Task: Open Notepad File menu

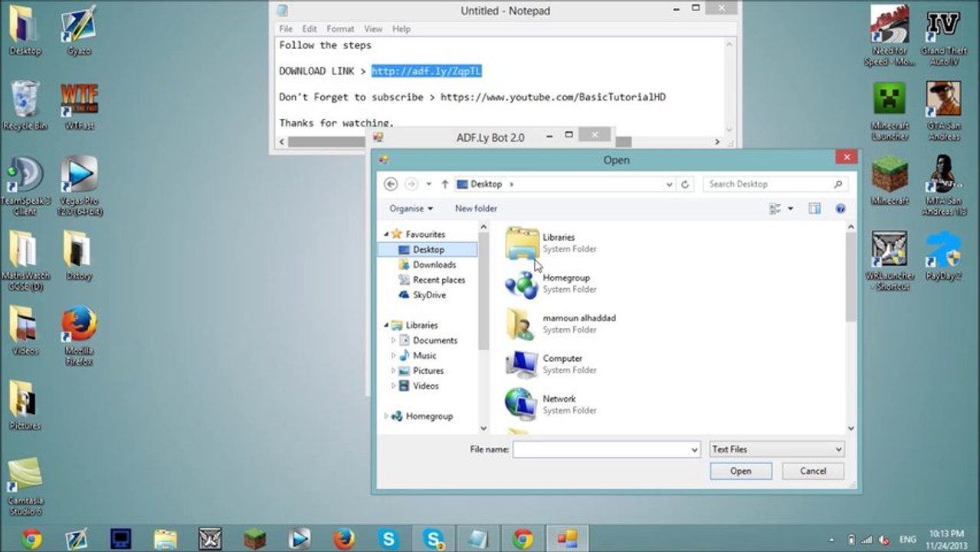Action: [286, 29]
